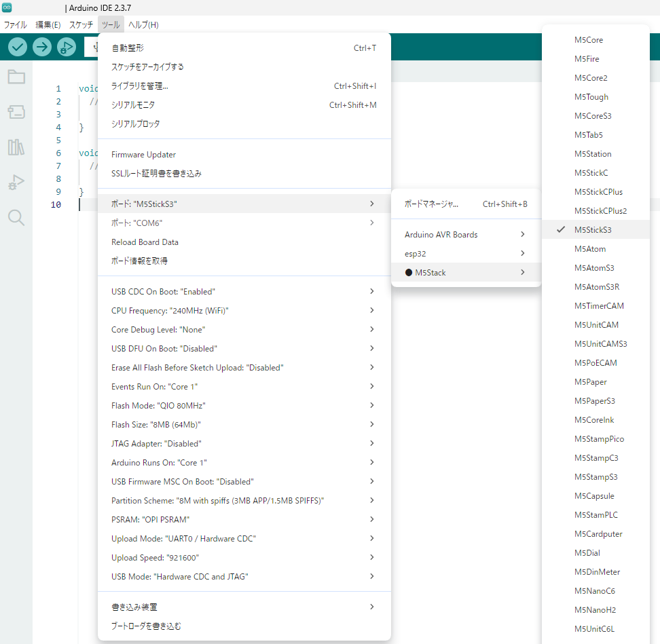660x644 pixels.
Task: Open the Library Manager books icon
Action: click(x=16, y=147)
